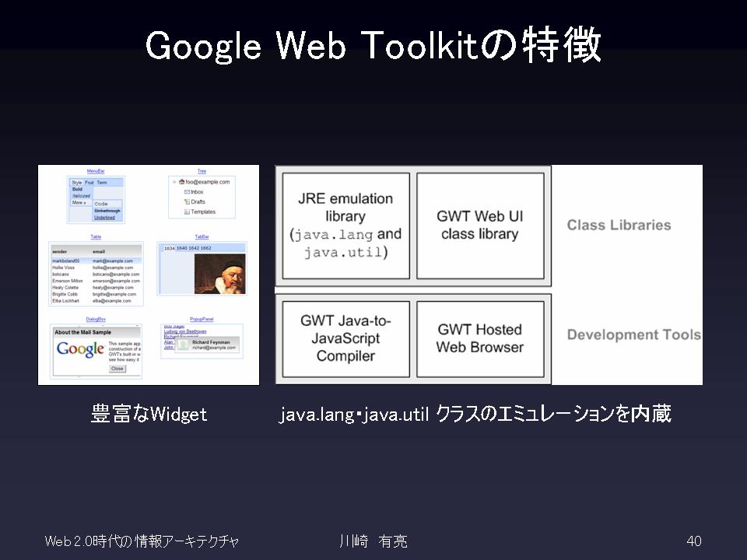Select the Emerson Milton name cell
The image size is (747, 560).
[68, 281]
